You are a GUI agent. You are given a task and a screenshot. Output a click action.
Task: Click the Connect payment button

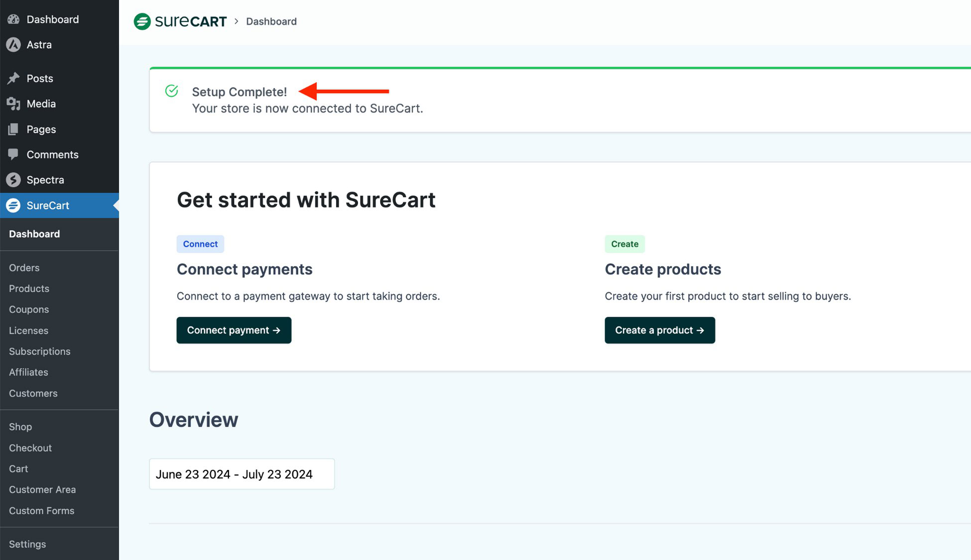[x=234, y=330]
